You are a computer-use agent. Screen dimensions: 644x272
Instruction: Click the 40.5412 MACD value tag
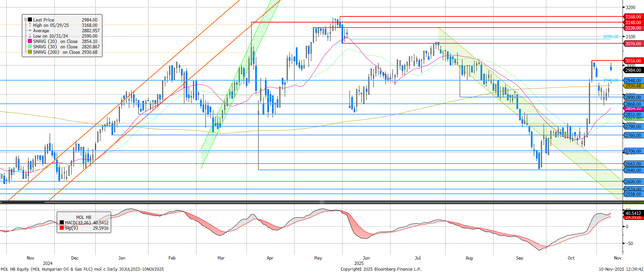633,213
